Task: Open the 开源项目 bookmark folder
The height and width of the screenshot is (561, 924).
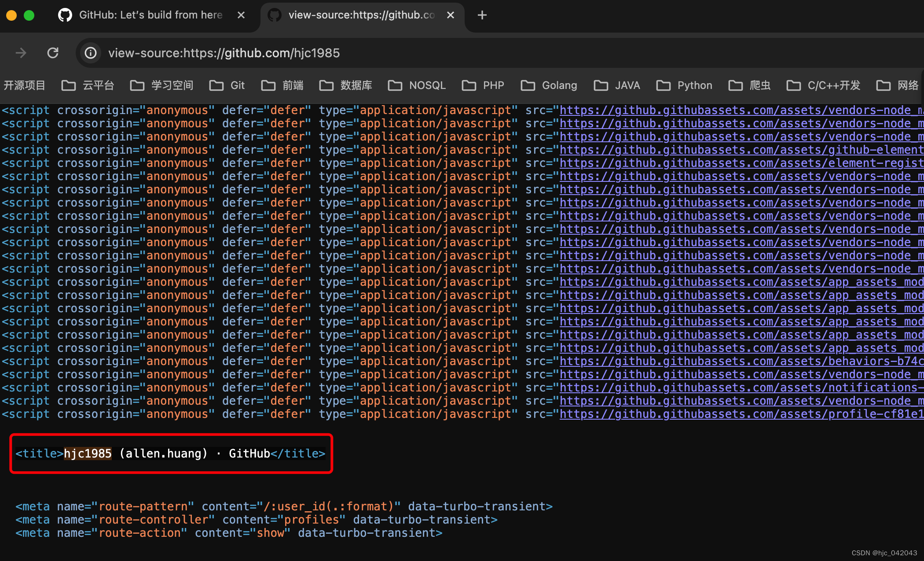Action: pyautogui.click(x=24, y=85)
